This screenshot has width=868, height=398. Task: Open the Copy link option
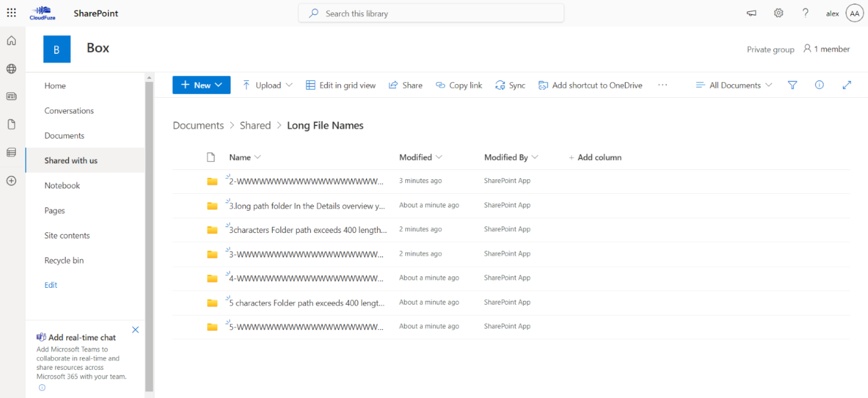[459, 85]
